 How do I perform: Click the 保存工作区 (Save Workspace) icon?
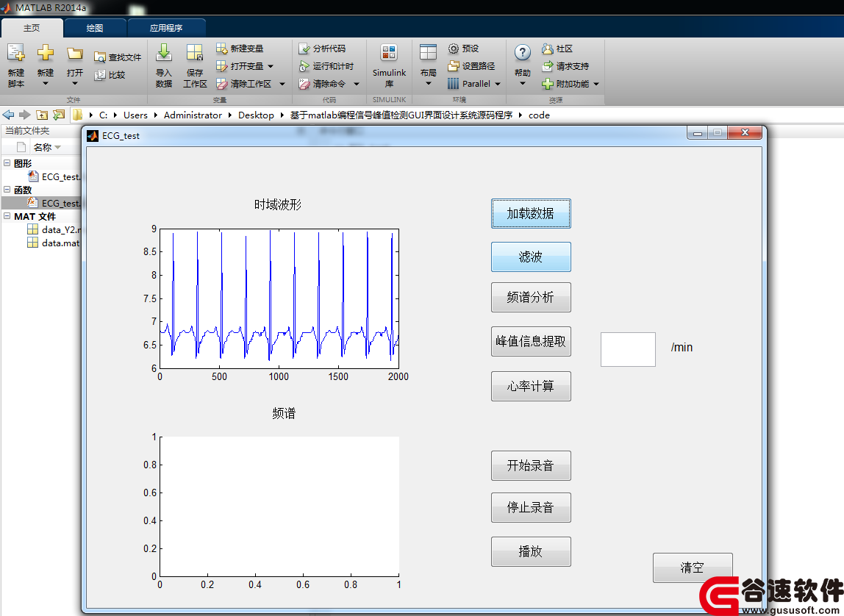195,53
